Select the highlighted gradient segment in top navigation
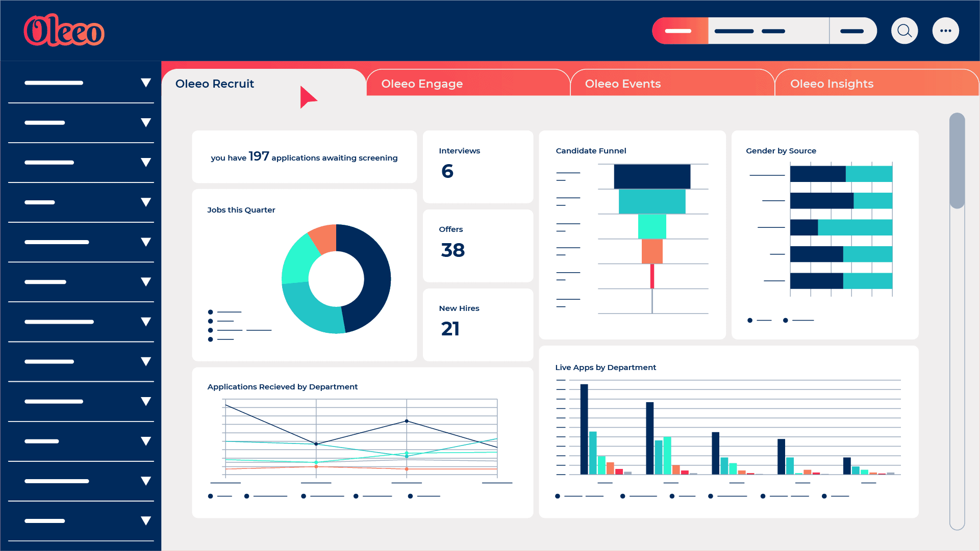Viewport: 980px width, 551px height. click(680, 31)
